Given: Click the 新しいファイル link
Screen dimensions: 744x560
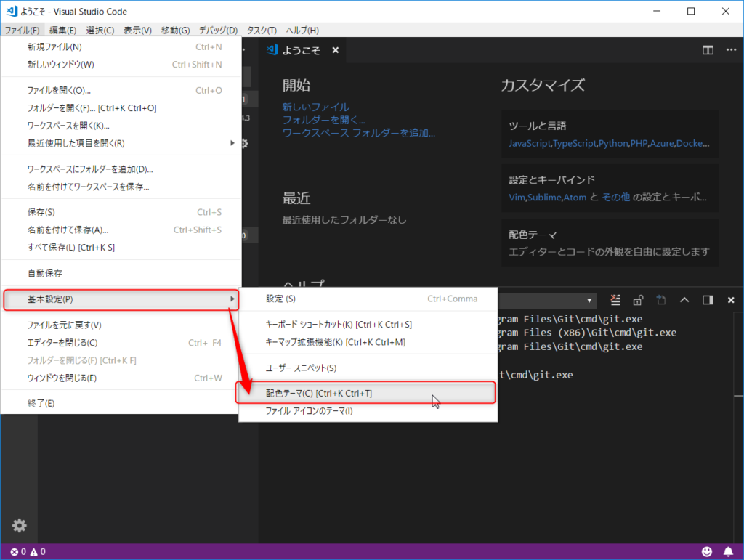Looking at the screenshot, I should [x=315, y=107].
